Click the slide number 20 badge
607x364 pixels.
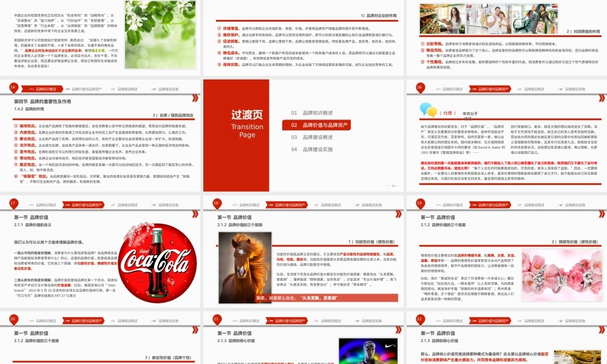pyautogui.click(x=13, y=318)
